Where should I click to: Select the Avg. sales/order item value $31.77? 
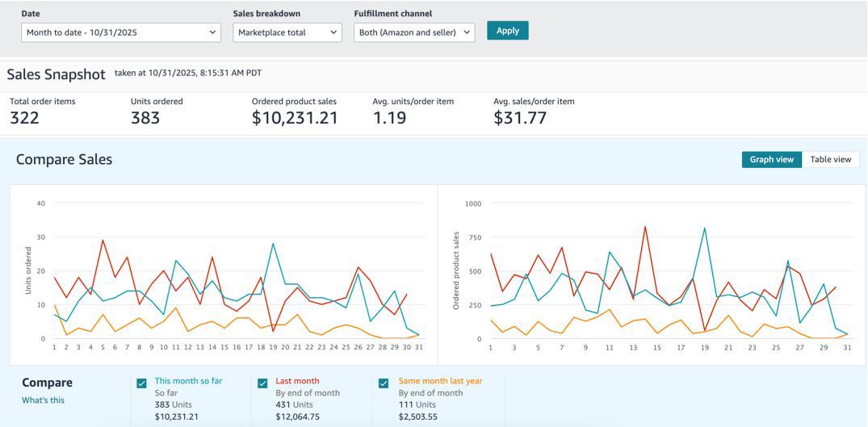[520, 118]
